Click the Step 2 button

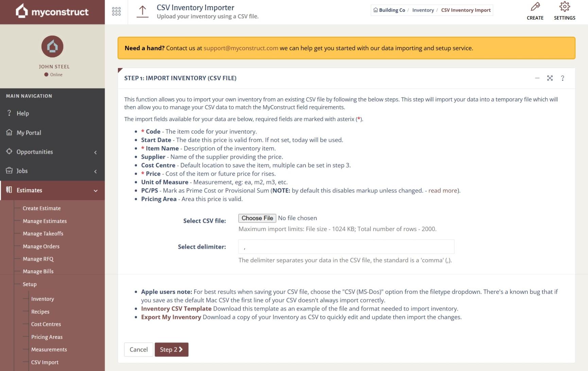click(171, 350)
